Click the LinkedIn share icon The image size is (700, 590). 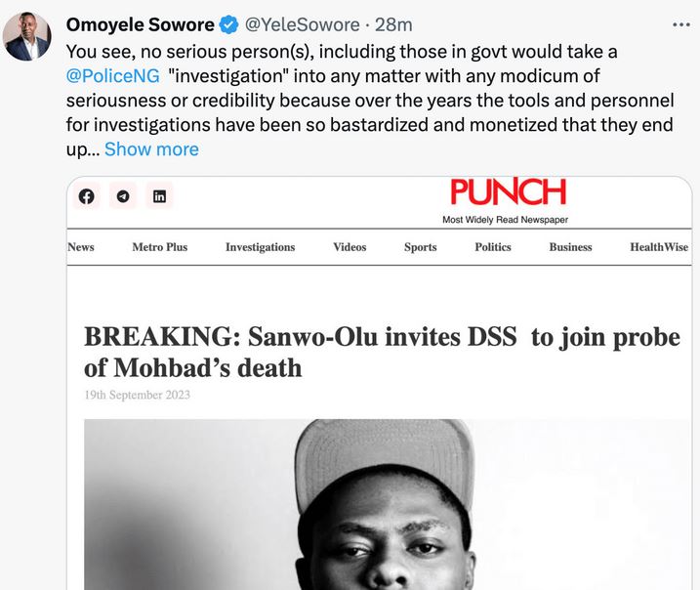[159, 196]
